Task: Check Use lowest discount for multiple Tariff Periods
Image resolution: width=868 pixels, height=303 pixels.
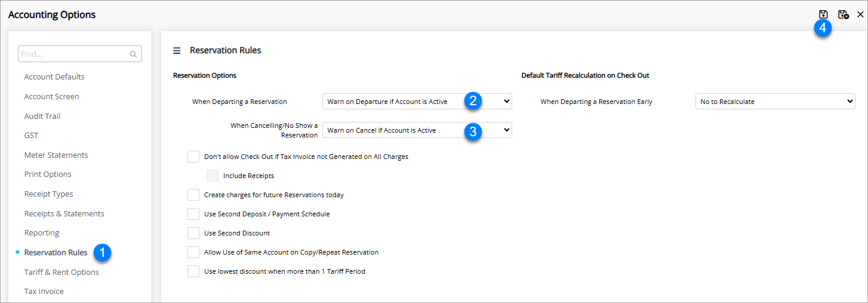Action: click(193, 271)
